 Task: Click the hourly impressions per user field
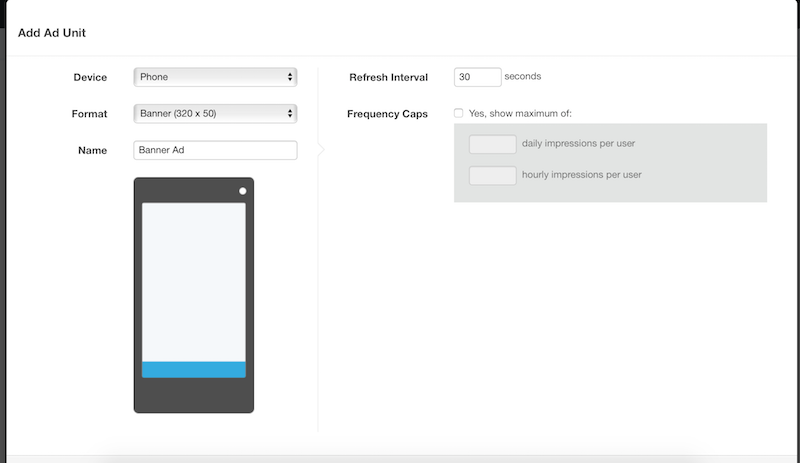pos(493,176)
